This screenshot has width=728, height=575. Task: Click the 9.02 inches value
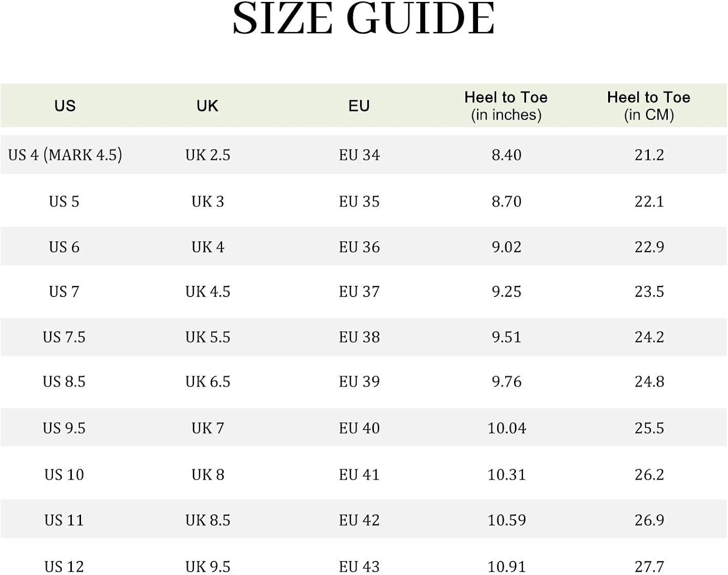click(506, 247)
